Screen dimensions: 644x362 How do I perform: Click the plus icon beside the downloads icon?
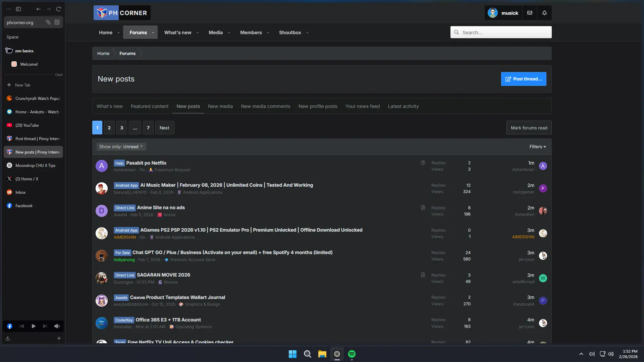59,338
